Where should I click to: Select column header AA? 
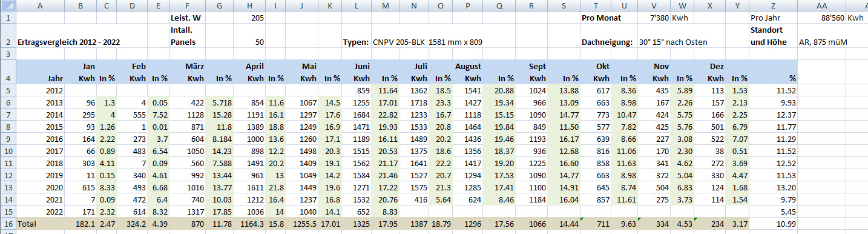click(821, 5)
